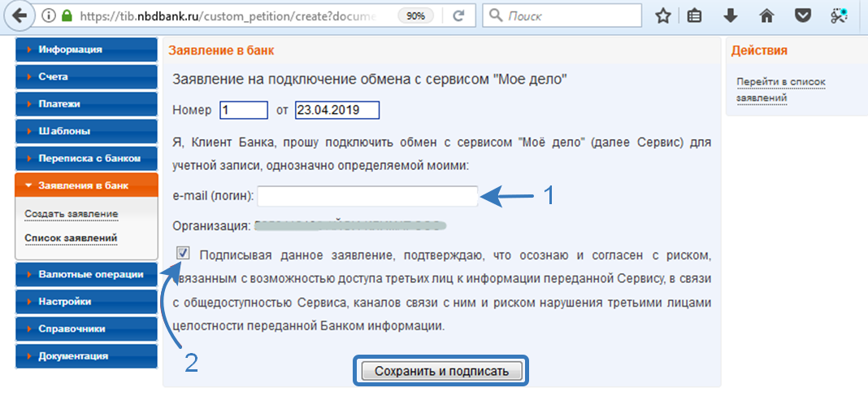Expand the Справочники menu section
Screen dimensions: 868x401
pos(86,329)
